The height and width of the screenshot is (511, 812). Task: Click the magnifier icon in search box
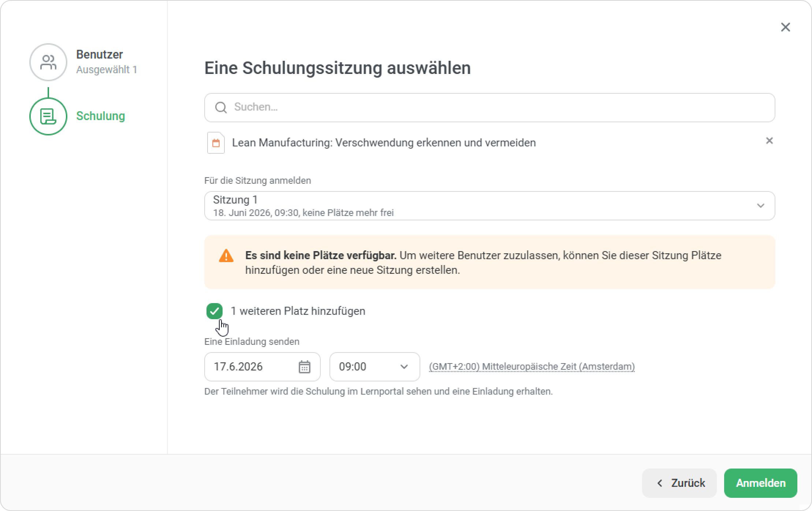click(x=221, y=107)
